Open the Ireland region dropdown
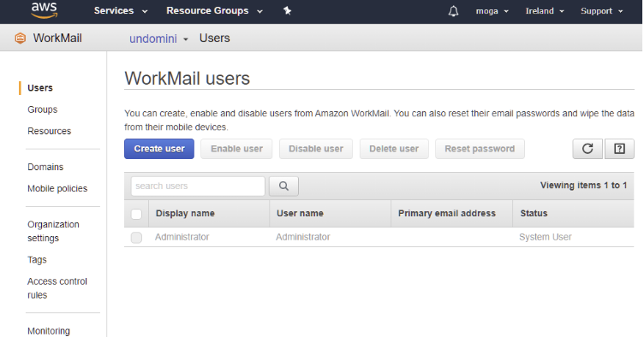Image resolution: width=644 pixels, height=337 pixels. coord(545,11)
